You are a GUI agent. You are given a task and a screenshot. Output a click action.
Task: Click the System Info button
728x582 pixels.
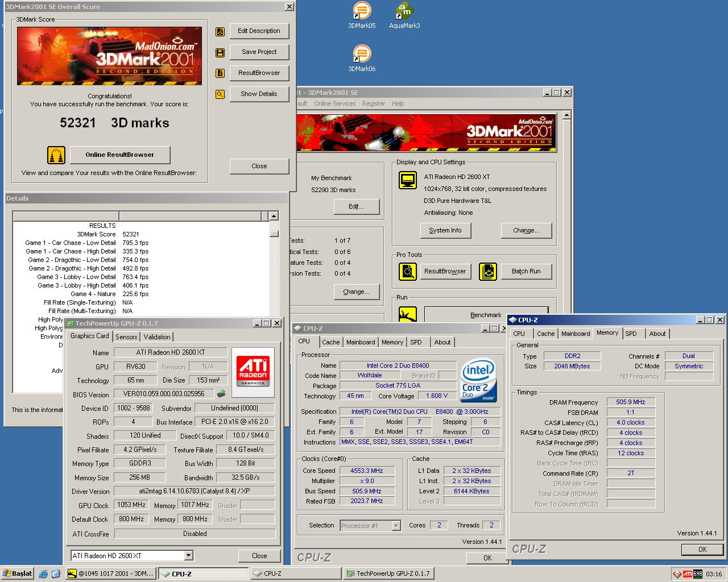[x=445, y=230]
